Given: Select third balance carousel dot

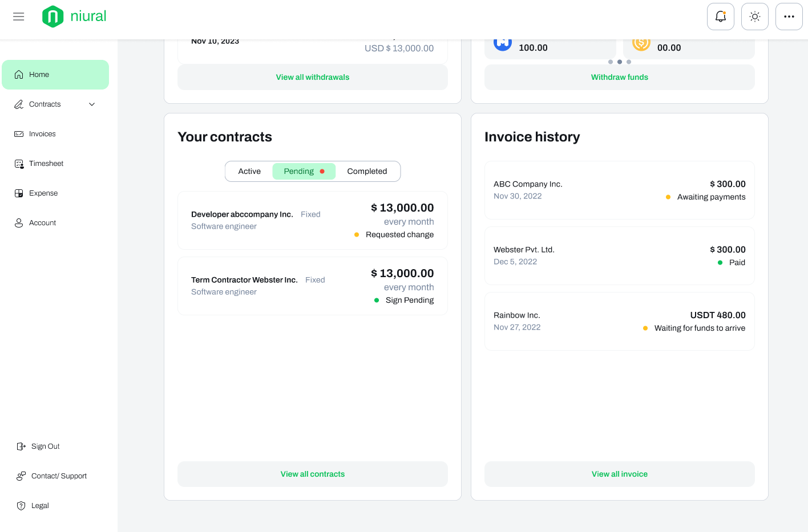Looking at the screenshot, I should point(629,62).
